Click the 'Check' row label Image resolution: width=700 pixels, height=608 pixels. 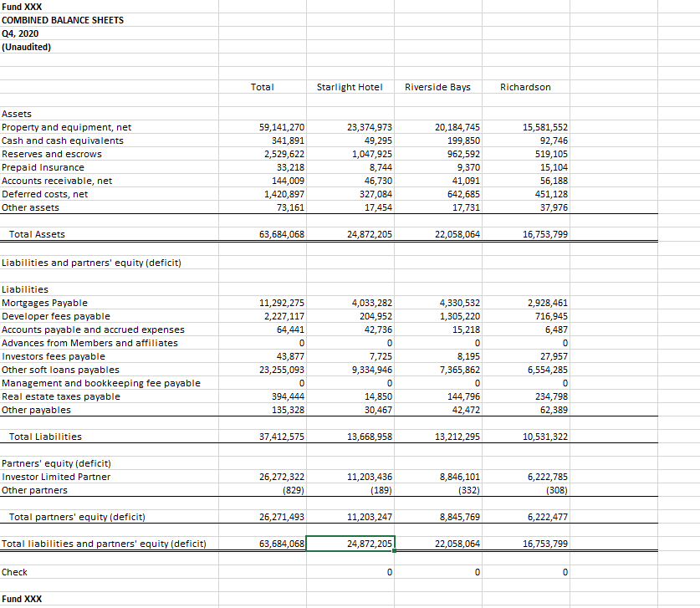coord(14,573)
